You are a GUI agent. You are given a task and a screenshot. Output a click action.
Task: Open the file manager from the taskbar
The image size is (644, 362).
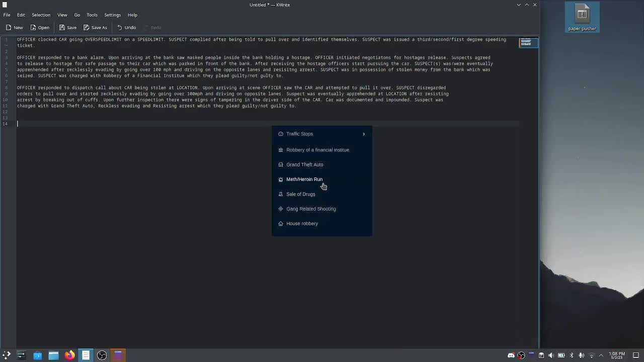pos(53,355)
